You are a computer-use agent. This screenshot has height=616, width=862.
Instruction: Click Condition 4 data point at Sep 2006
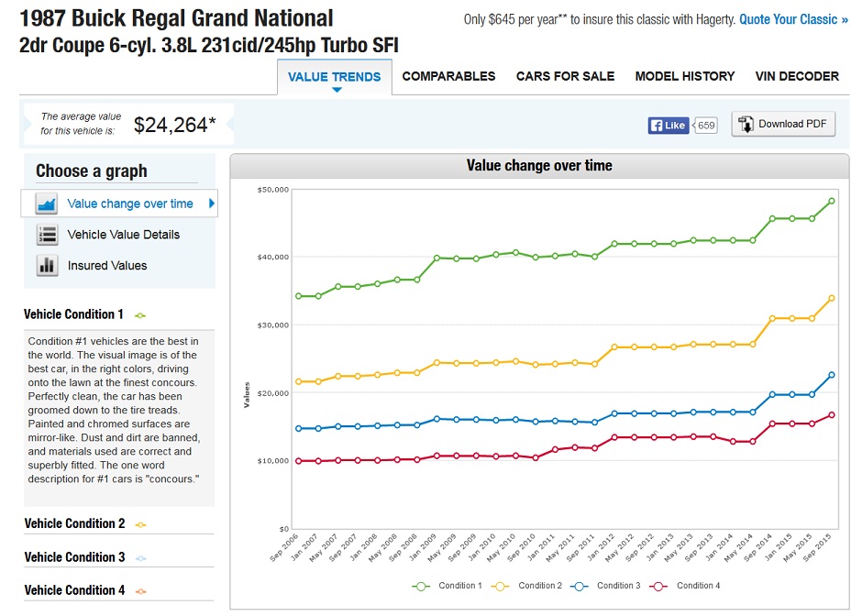coord(299,461)
